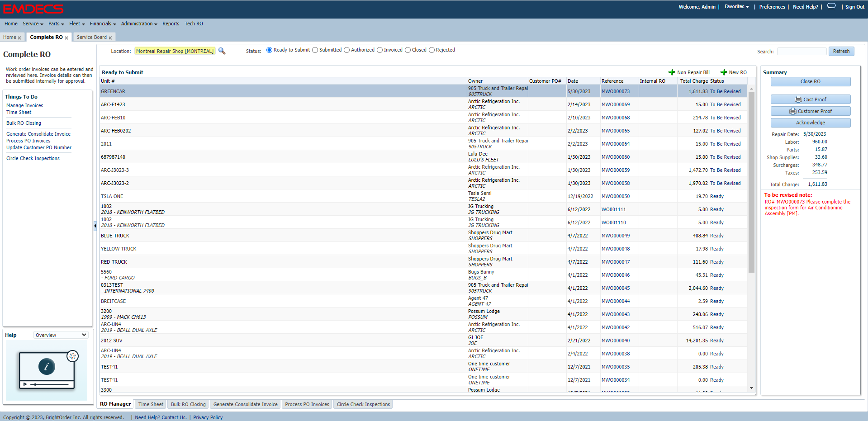868x421 pixels.
Task: Close the Complete RO tab with X
Action: pyautogui.click(x=66, y=38)
